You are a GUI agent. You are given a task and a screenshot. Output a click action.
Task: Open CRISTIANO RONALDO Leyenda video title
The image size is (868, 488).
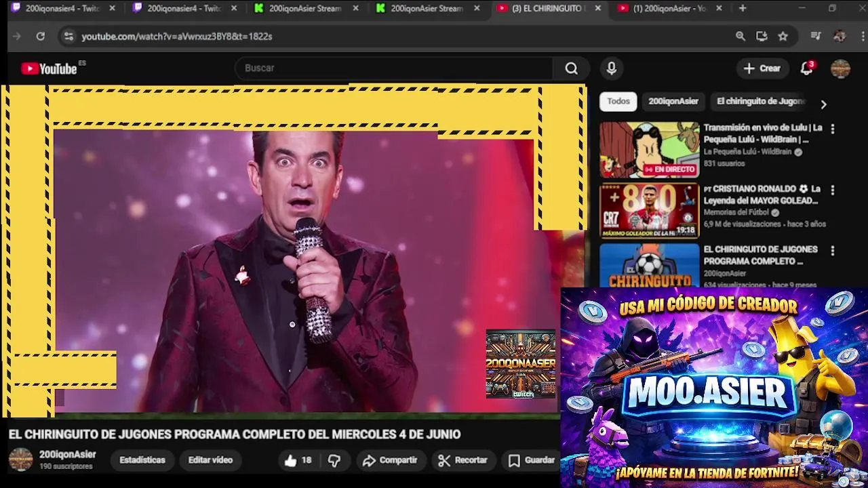point(763,195)
